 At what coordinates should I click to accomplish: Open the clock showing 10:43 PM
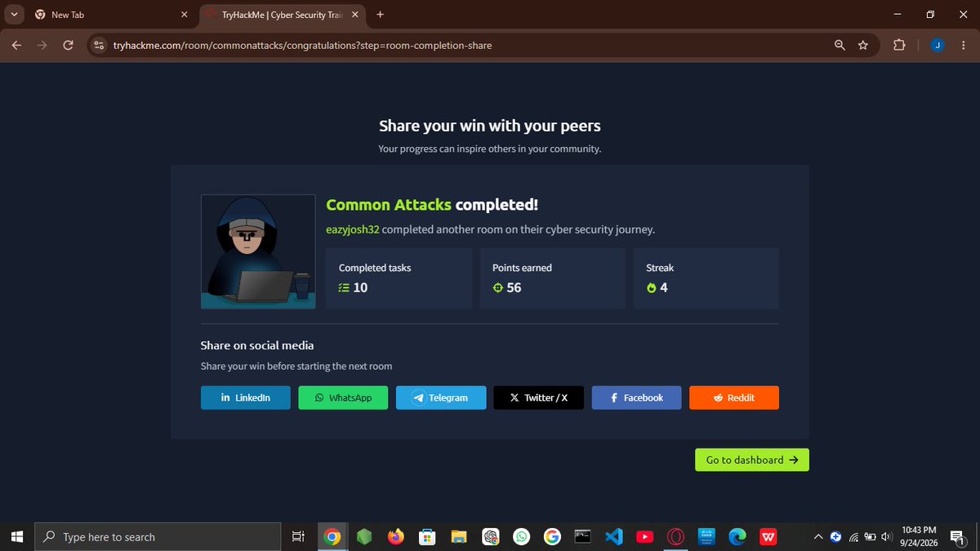920,536
